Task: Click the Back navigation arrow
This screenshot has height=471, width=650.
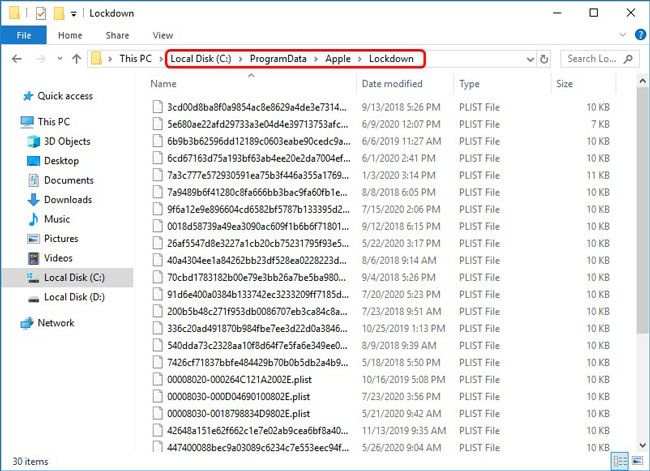Action: [x=17, y=59]
